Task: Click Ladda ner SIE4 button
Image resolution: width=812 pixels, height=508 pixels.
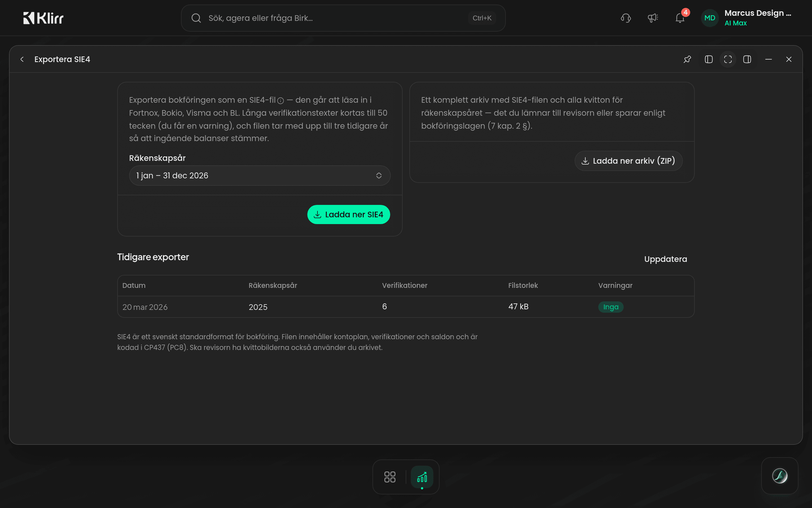Action: (348, 214)
